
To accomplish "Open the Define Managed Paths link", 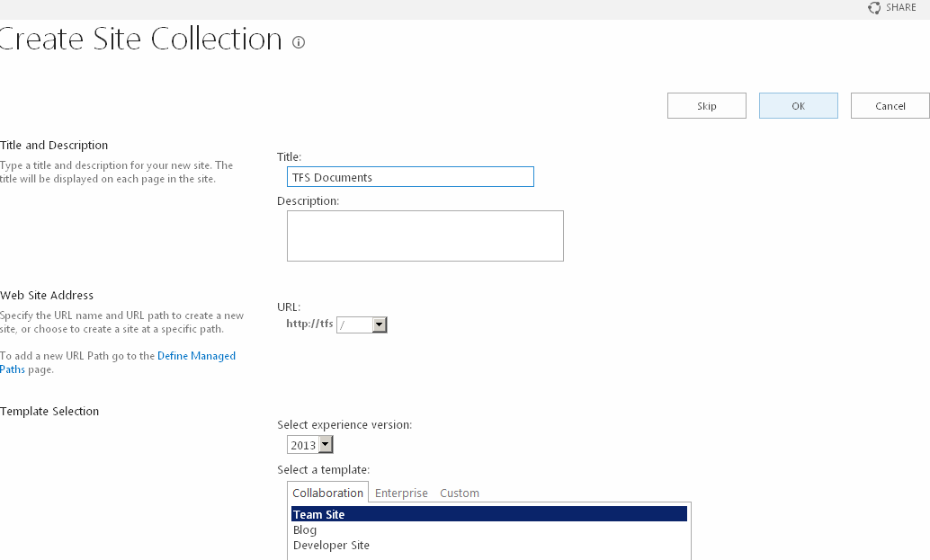I will click(196, 356).
